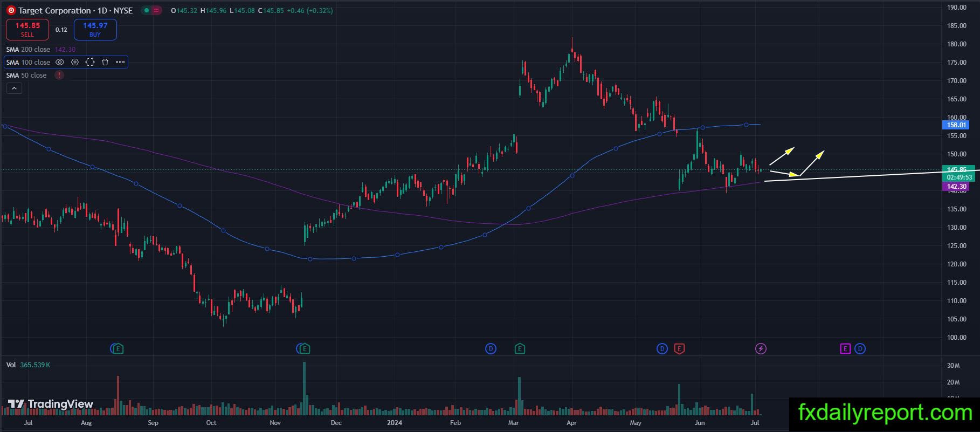Click the SELL button at 145.85
Viewport: 980px width, 432px height.
[27, 30]
